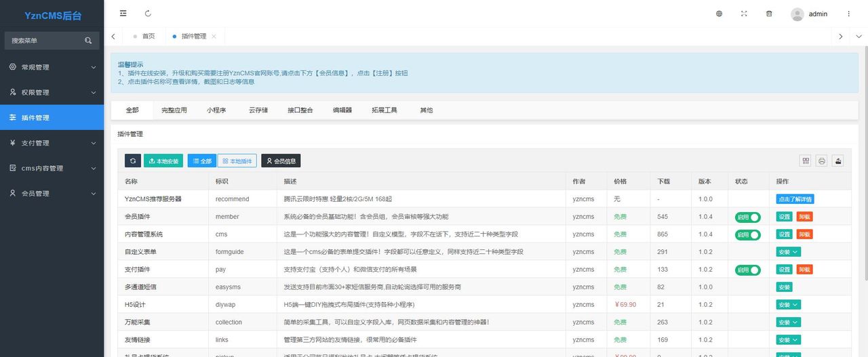
Task: Click 设置 for 内容管理系统
Action: pyautogui.click(x=785, y=234)
